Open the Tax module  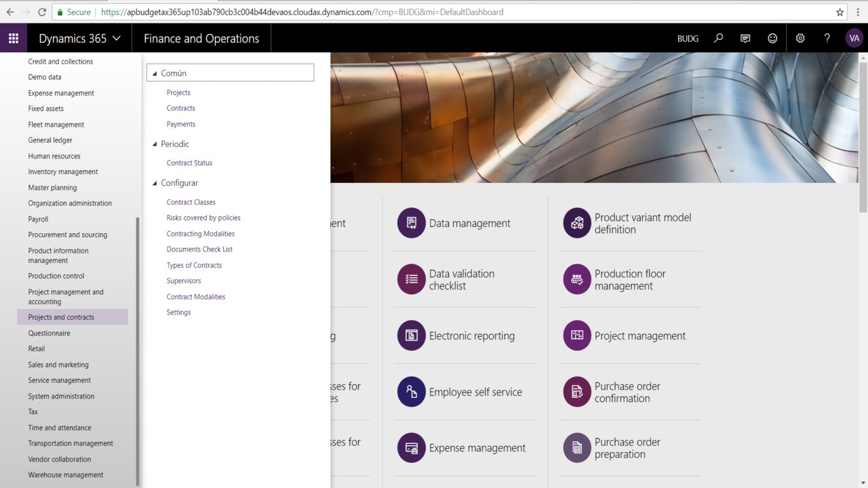click(x=33, y=412)
